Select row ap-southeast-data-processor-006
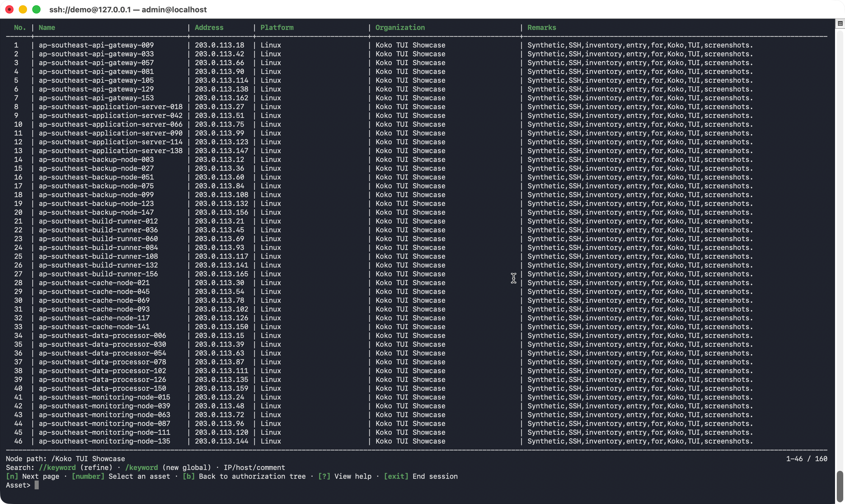Image resolution: width=845 pixels, height=504 pixels. coord(416,336)
